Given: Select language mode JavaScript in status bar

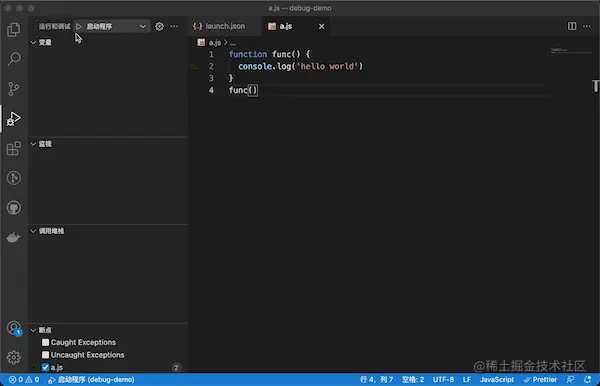Looking at the screenshot, I should [x=497, y=380].
